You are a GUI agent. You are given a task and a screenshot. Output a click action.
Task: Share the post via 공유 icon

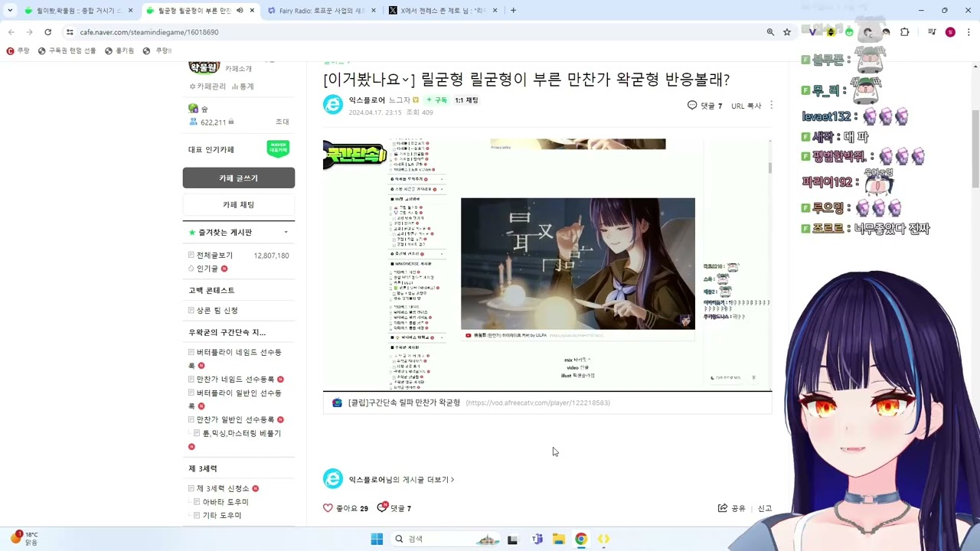731,508
